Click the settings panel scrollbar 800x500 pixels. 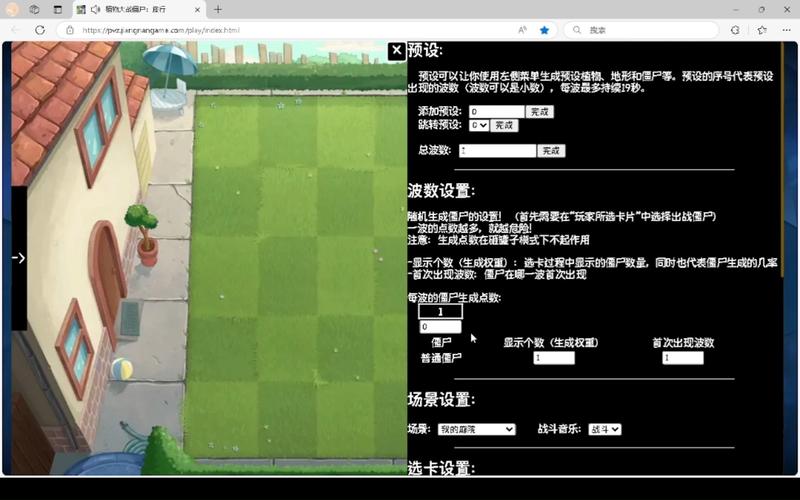click(x=782, y=161)
